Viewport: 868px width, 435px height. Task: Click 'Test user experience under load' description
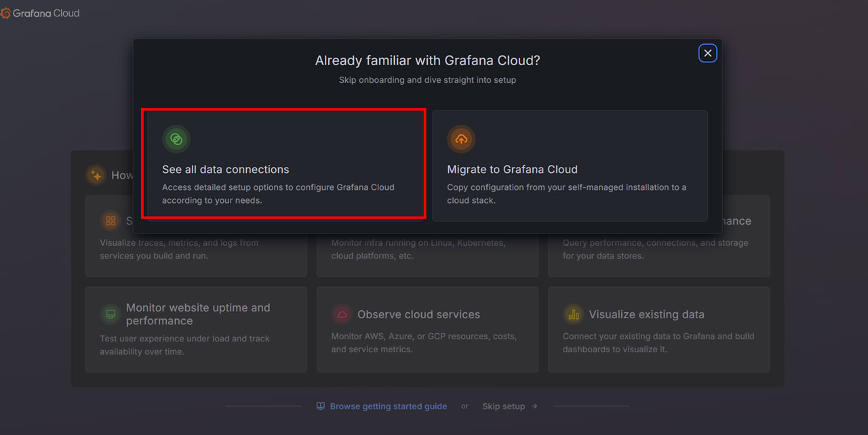[x=184, y=345]
